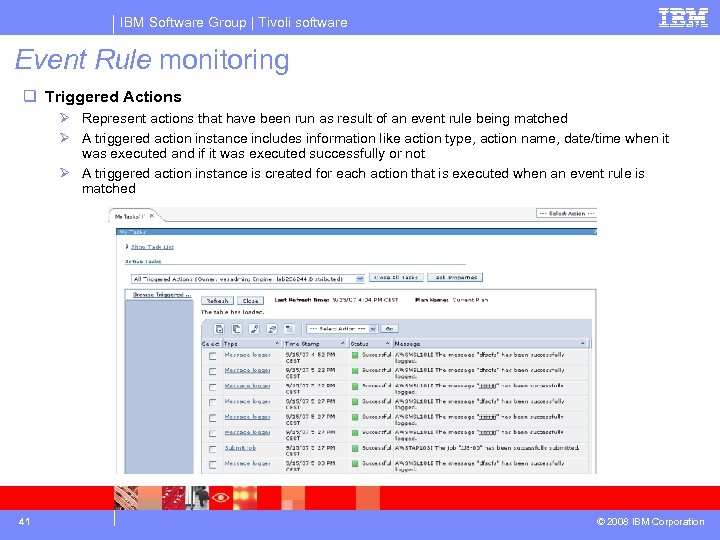Click the select-all rows toolbar icon
Viewport: 720px width, 540px height.
tap(219, 329)
